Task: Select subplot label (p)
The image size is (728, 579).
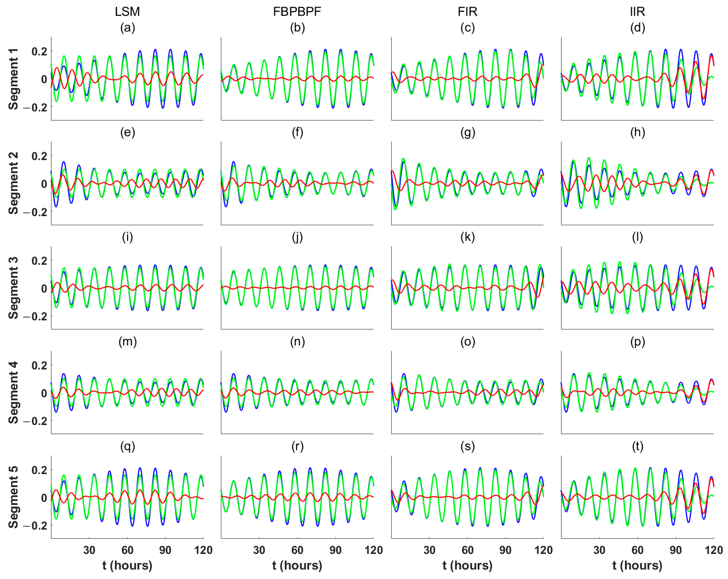Action: click(638, 341)
